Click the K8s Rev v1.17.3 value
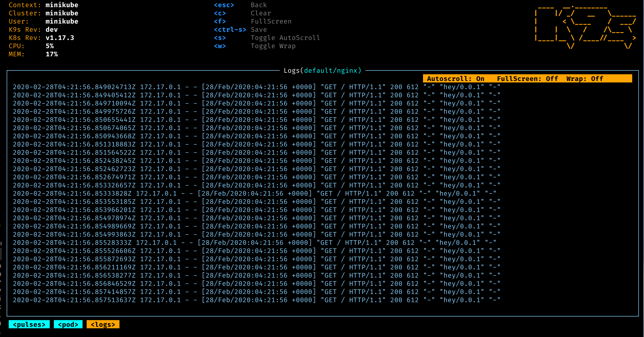The width and height of the screenshot is (644, 337). [60, 38]
